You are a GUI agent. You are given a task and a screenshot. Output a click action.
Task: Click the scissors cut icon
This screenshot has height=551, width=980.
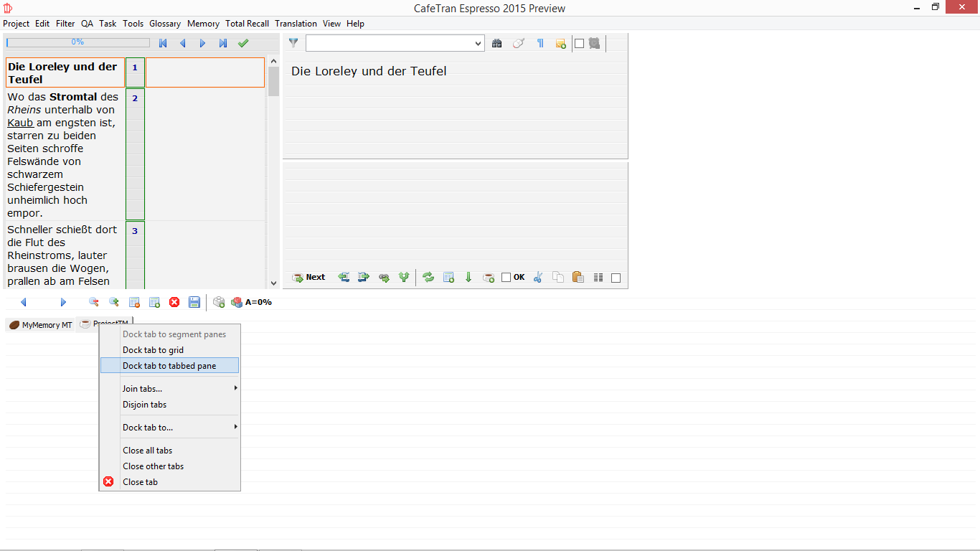(538, 278)
